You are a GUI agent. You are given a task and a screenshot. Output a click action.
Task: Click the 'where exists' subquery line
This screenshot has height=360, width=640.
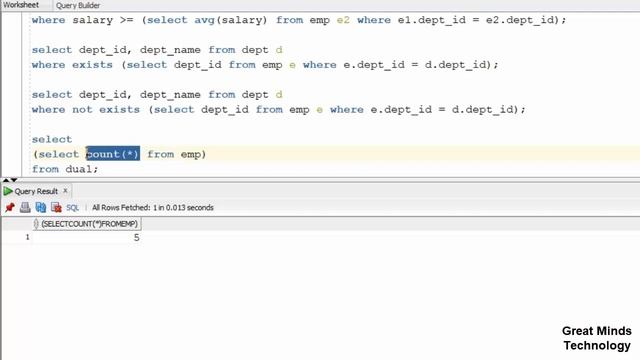pos(265,64)
